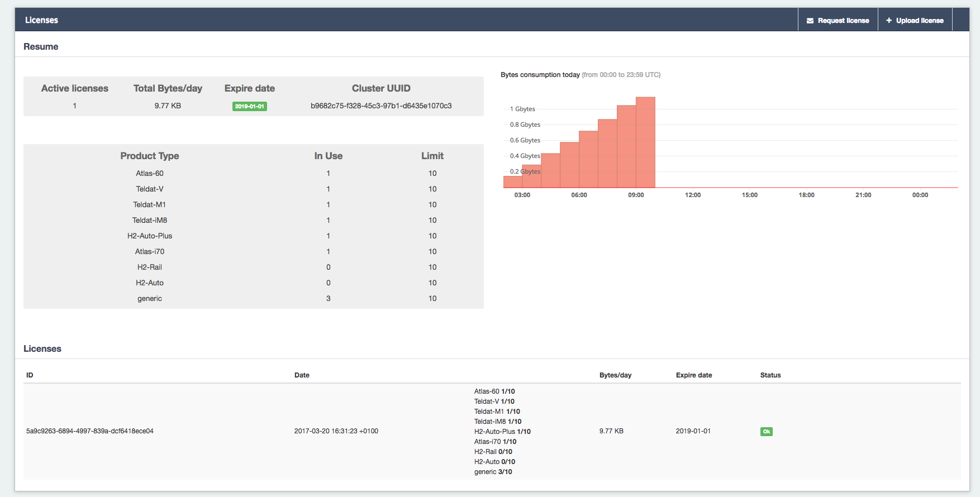Click the green 2019-01-01 expire date badge
This screenshot has width=980, height=497.
tap(250, 106)
